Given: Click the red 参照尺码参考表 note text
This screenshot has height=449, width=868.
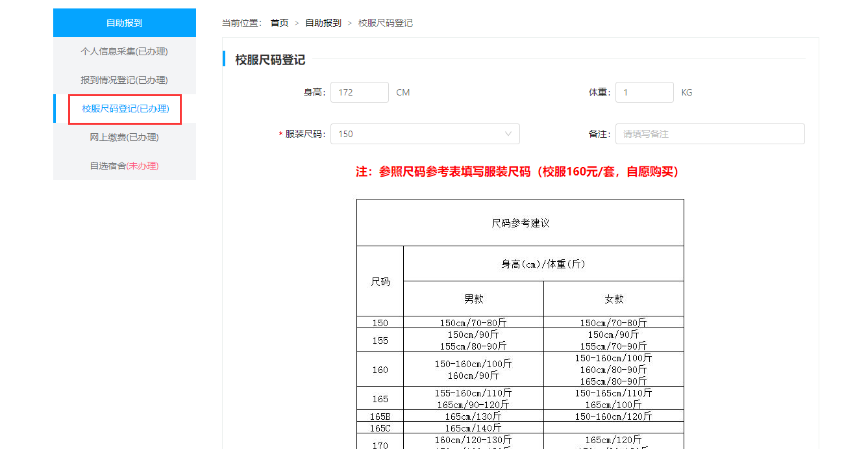Looking at the screenshot, I should (517, 172).
